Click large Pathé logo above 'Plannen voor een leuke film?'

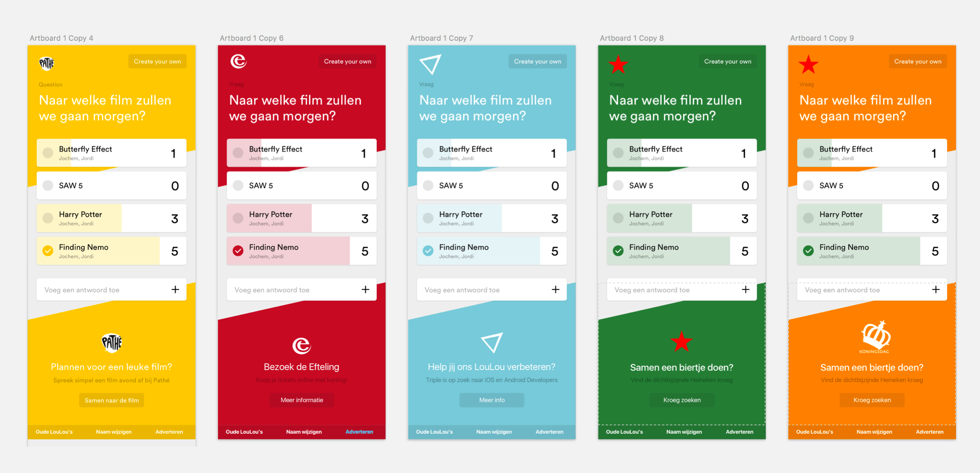point(112,343)
